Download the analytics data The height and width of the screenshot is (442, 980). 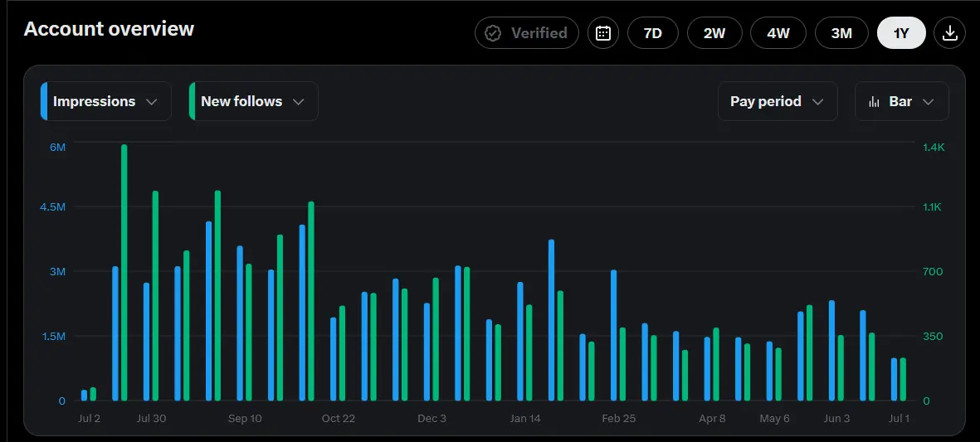[949, 33]
